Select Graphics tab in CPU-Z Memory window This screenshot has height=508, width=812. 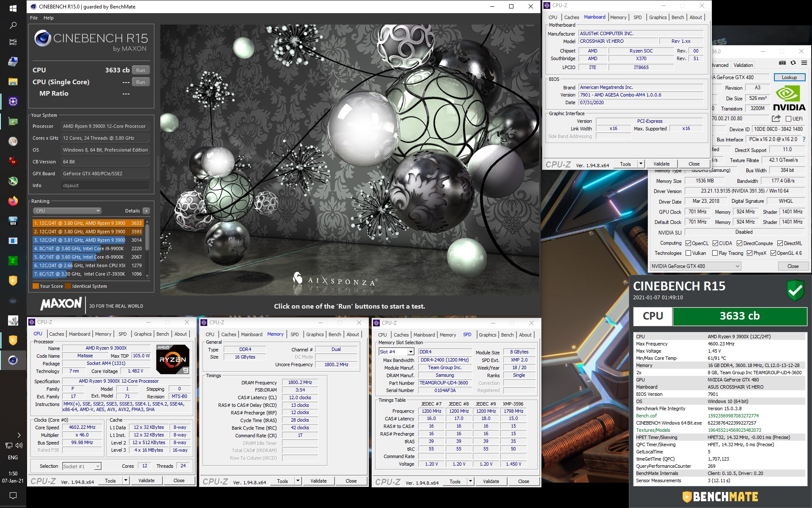coord(315,334)
